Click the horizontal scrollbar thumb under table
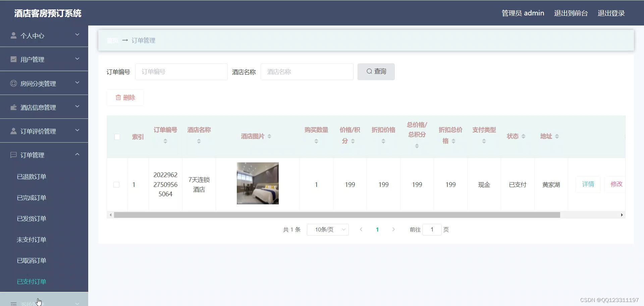Image resolution: width=644 pixels, height=306 pixels. coord(337,215)
